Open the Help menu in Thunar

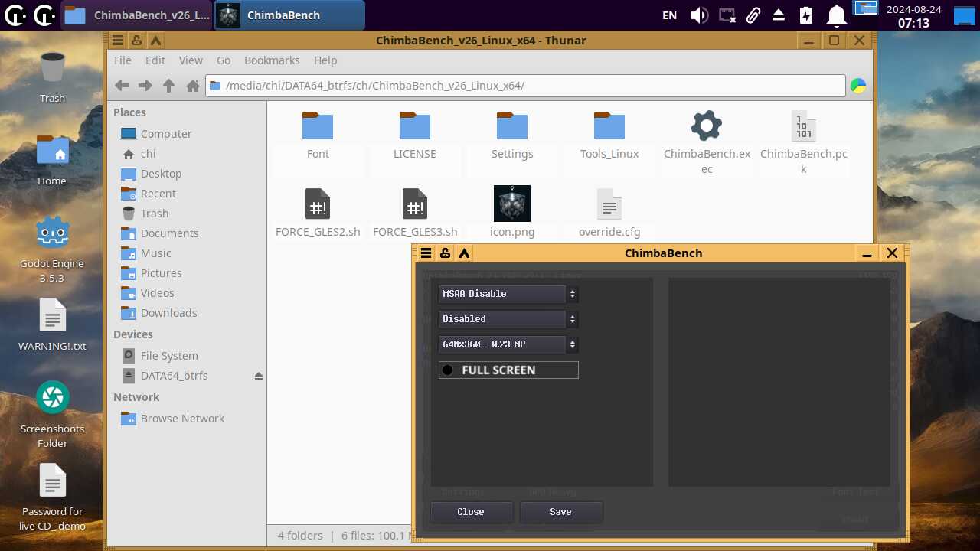325,60
